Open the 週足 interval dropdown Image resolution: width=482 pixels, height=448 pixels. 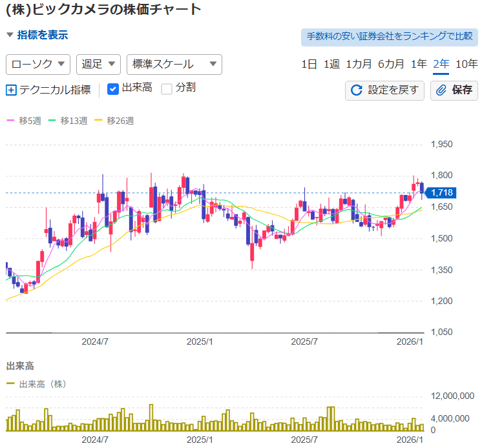[x=98, y=64]
